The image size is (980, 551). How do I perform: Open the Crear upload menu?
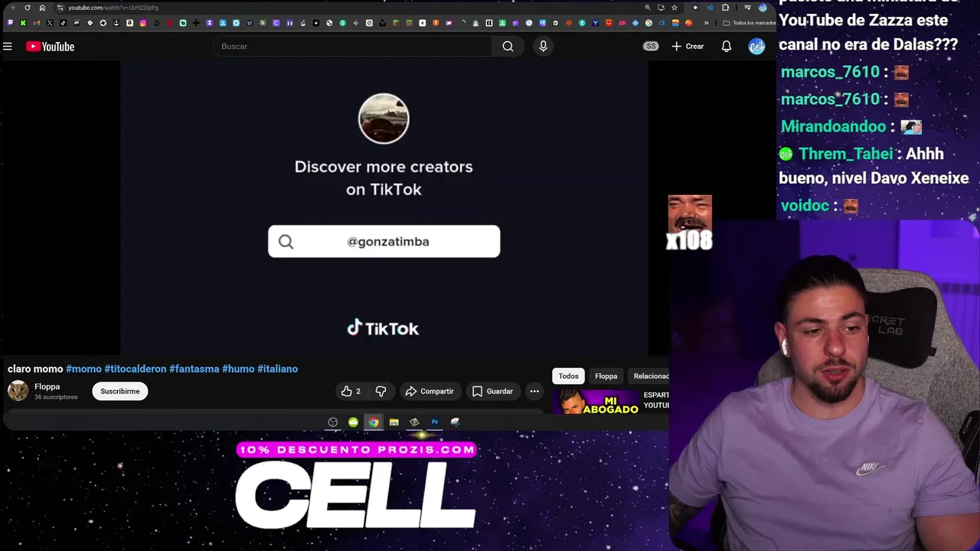688,47
